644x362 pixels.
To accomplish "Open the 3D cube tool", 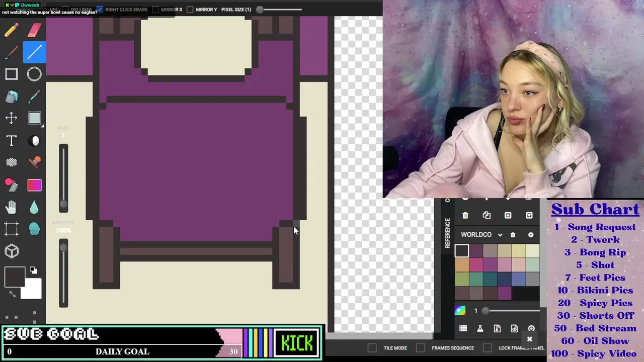I will [11, 251].
